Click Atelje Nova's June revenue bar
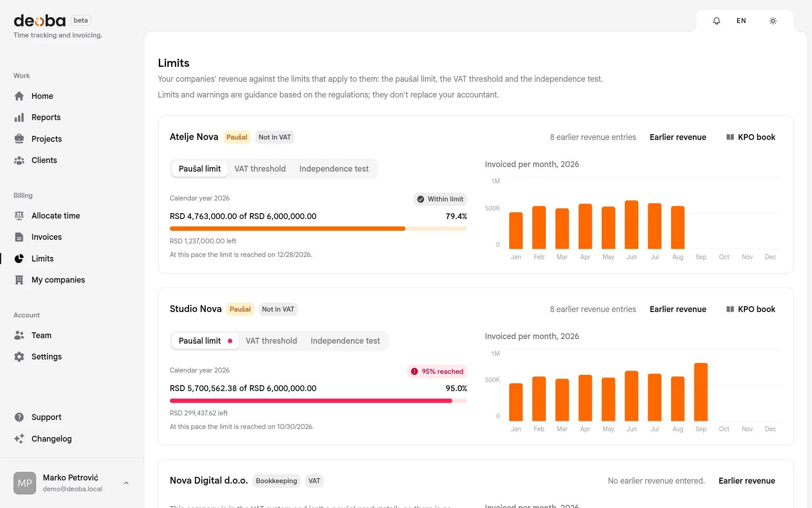812x508 pixels. [632, 224]
